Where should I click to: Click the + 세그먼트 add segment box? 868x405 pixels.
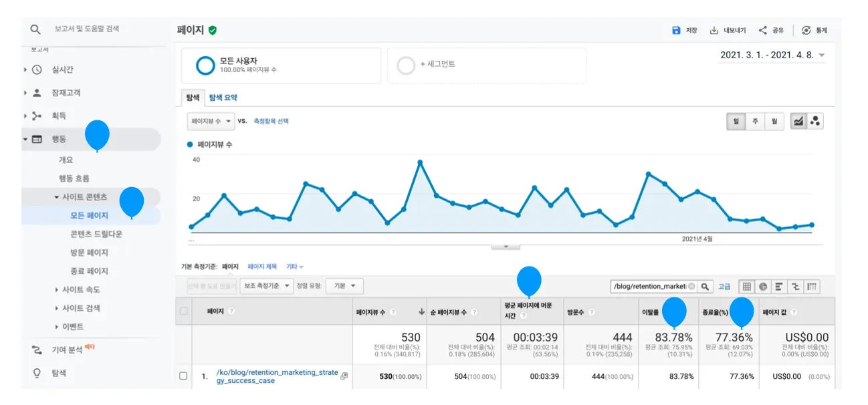coord(487,65)
